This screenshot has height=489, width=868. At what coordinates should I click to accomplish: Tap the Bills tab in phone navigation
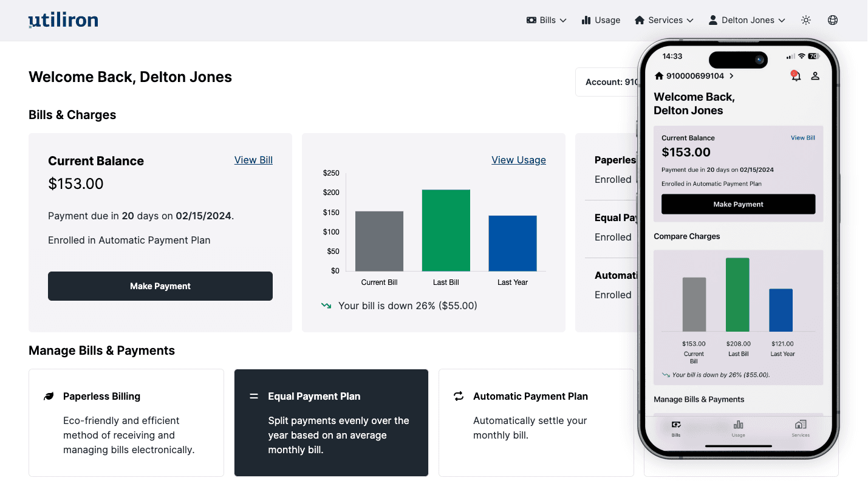click(676, 428)
